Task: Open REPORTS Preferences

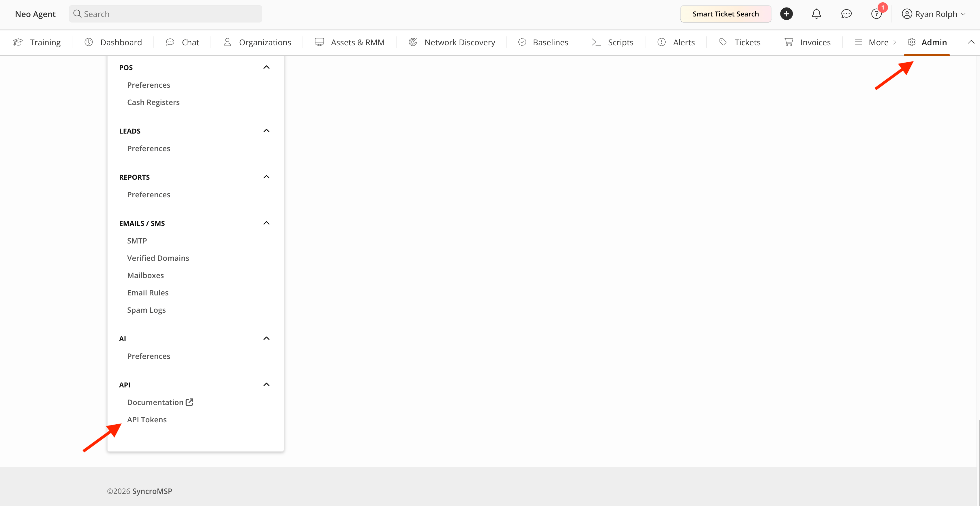Action: point(149,194)
